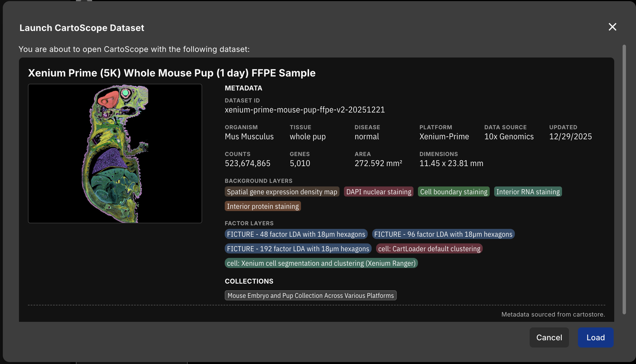Click the dataset ID text
The height and width of the screenshot is (364, 636).
click(305, 110)
